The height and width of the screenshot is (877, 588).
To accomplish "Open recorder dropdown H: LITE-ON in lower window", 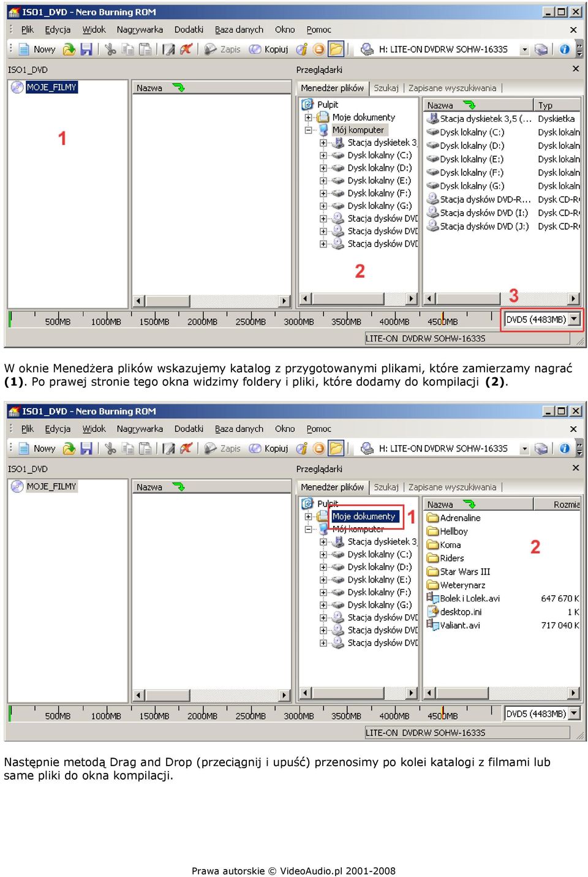I will (x=525, y=450).
